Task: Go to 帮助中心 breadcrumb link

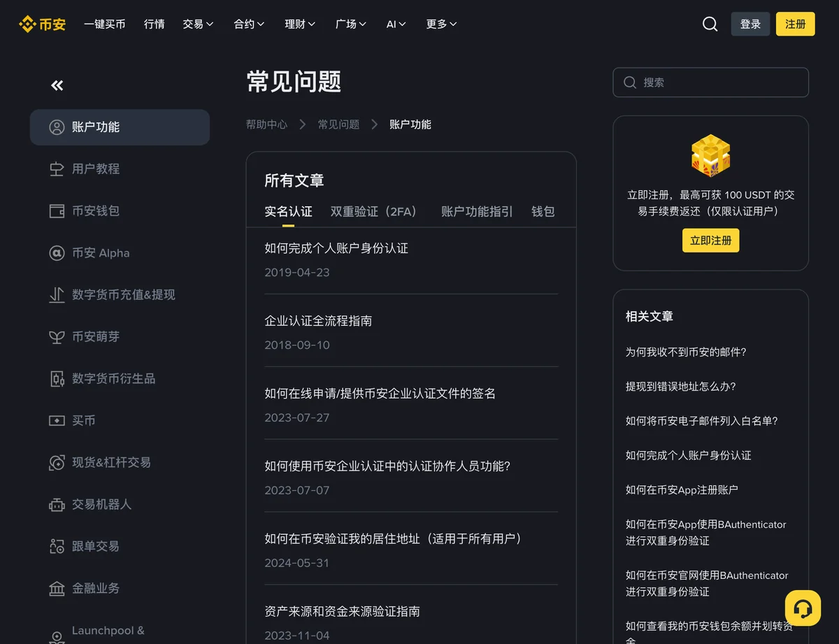Action: [x=266, y=124]
